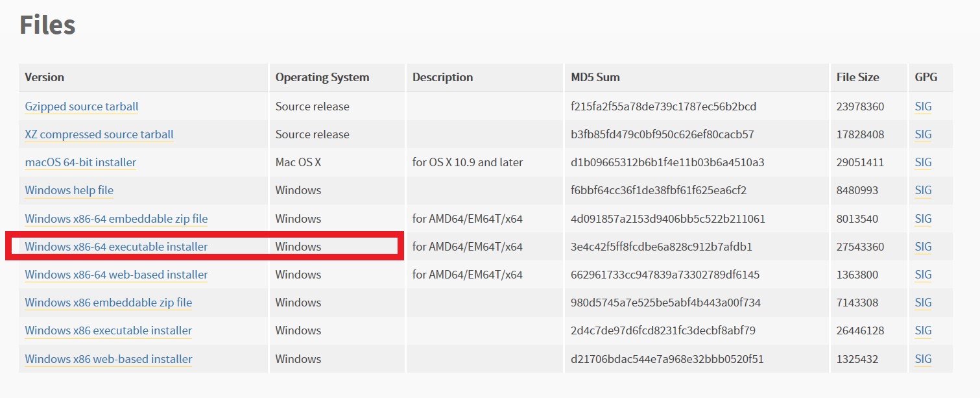Open SIG for x86 embeddable zip file
The image size is (980, 398).
923,303
